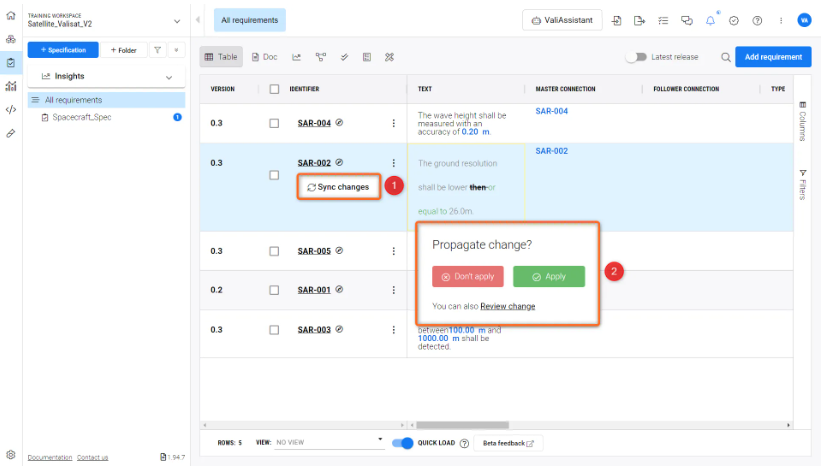Open the small dropdown arrow next to filter
Image resolution: width=822 pixels, height=476 pixels.
(176, 50)
